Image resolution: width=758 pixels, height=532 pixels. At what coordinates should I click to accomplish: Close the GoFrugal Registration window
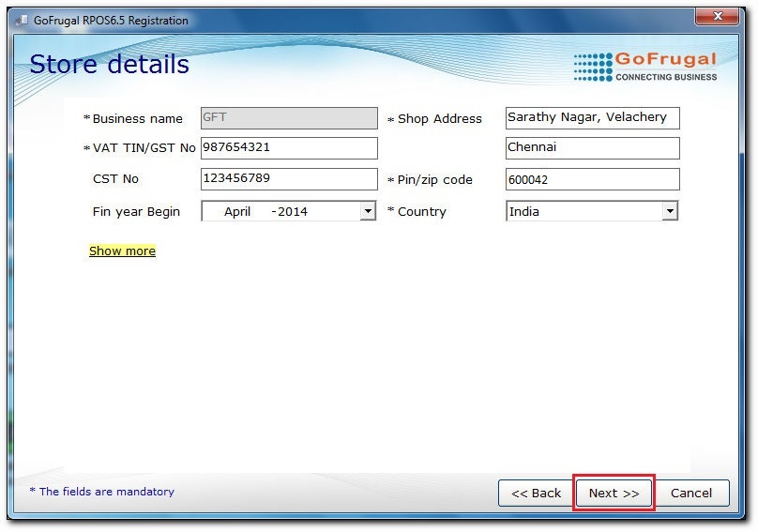pyautogui.click(x=718, y=16)
